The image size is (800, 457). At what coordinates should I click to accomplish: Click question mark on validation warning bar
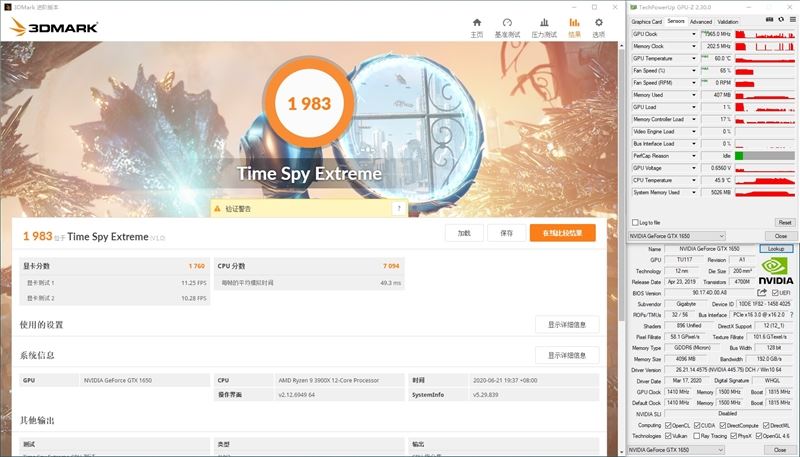coord(399,208)
